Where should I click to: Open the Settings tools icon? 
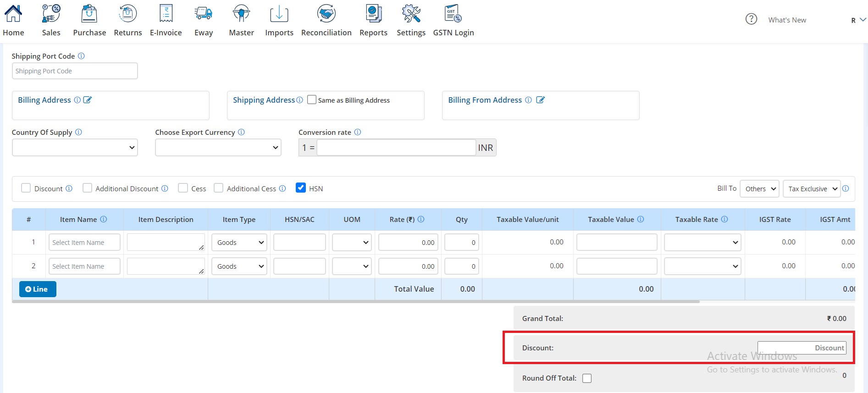[x=411, y=14]
